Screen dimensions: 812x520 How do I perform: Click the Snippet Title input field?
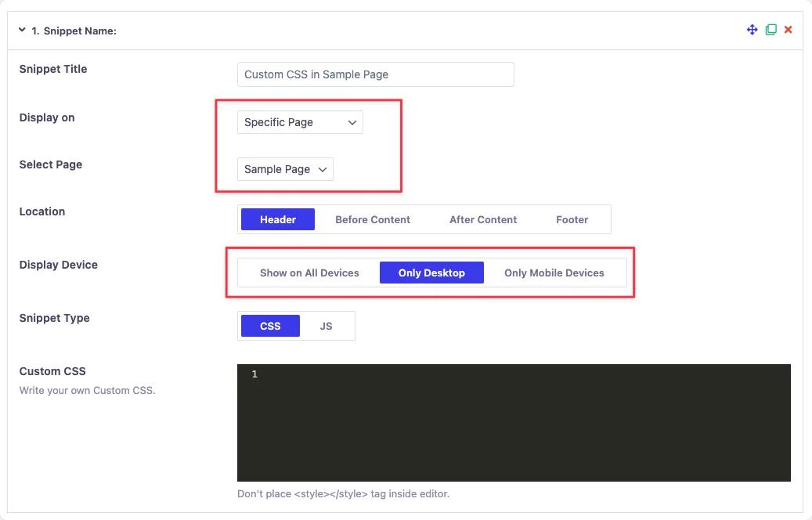tap(375, 74)
